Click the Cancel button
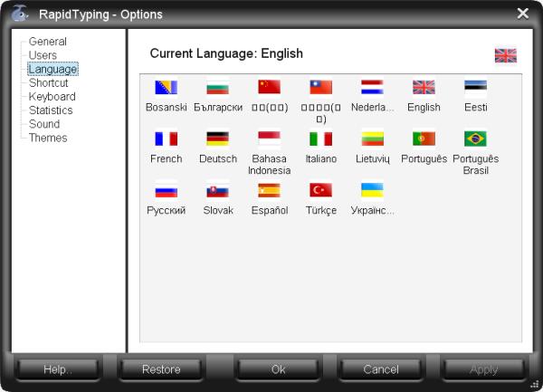The width and height of the screenshot is (543, 392). [381, 369]
